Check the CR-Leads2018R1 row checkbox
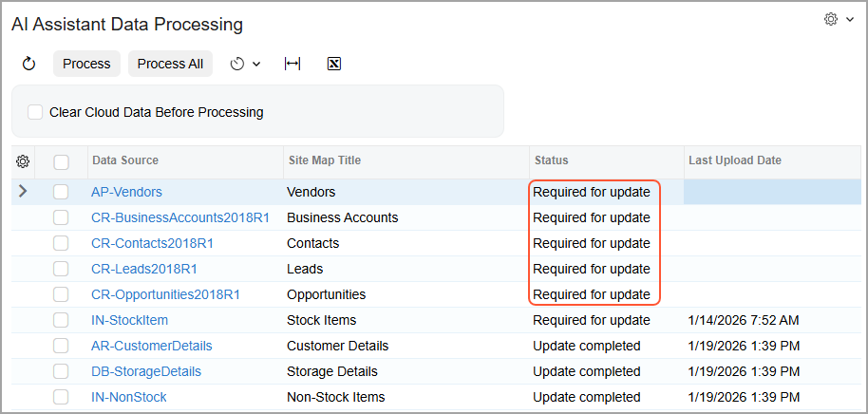The height and width of the screenshot is (414, 868). [x=61, y=269]
